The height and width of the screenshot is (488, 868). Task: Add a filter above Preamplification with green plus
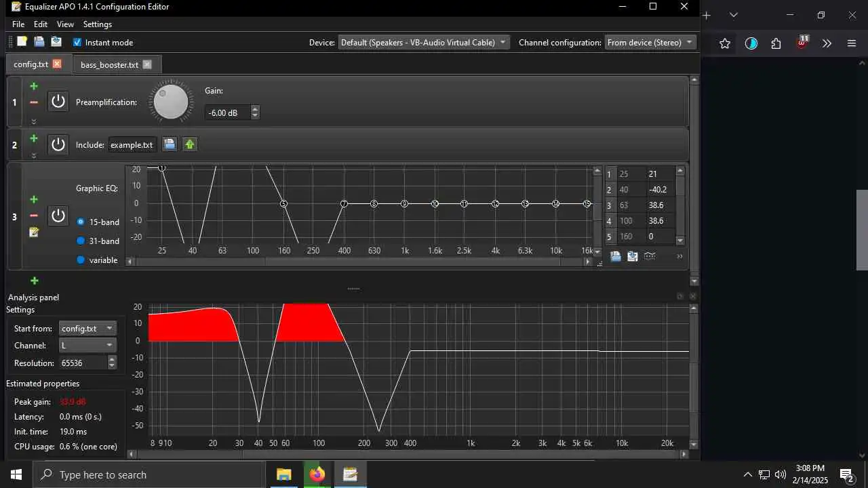[x=34, y=86]
